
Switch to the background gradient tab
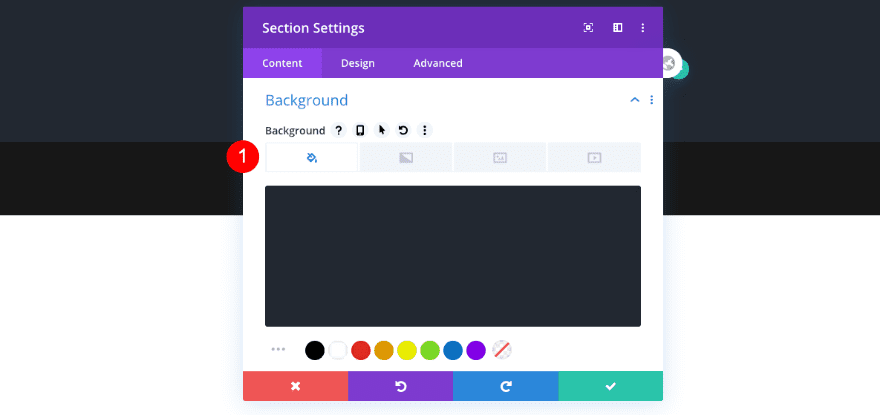(406, 158)
